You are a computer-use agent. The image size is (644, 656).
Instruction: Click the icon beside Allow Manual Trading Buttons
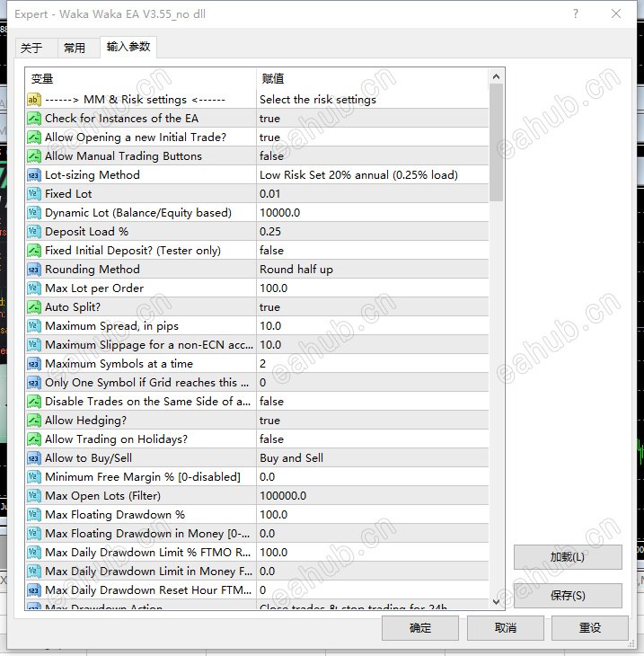[34, 156]
